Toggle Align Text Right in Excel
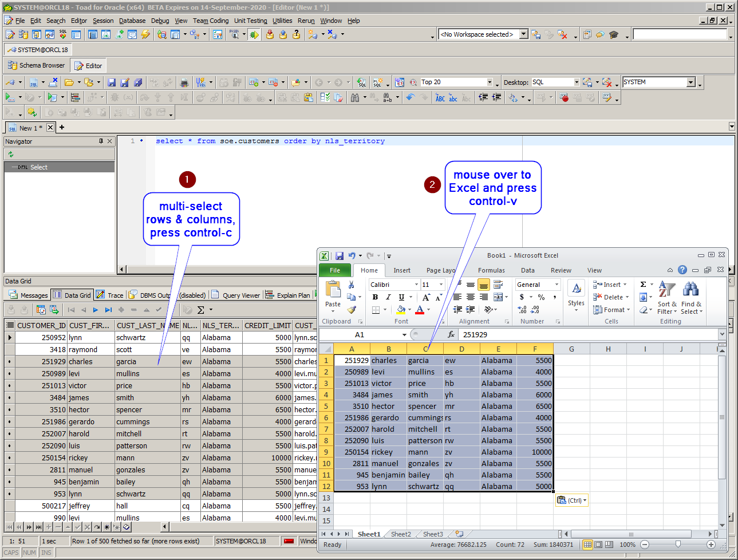The image size is (738, 560). click(484, 297)
